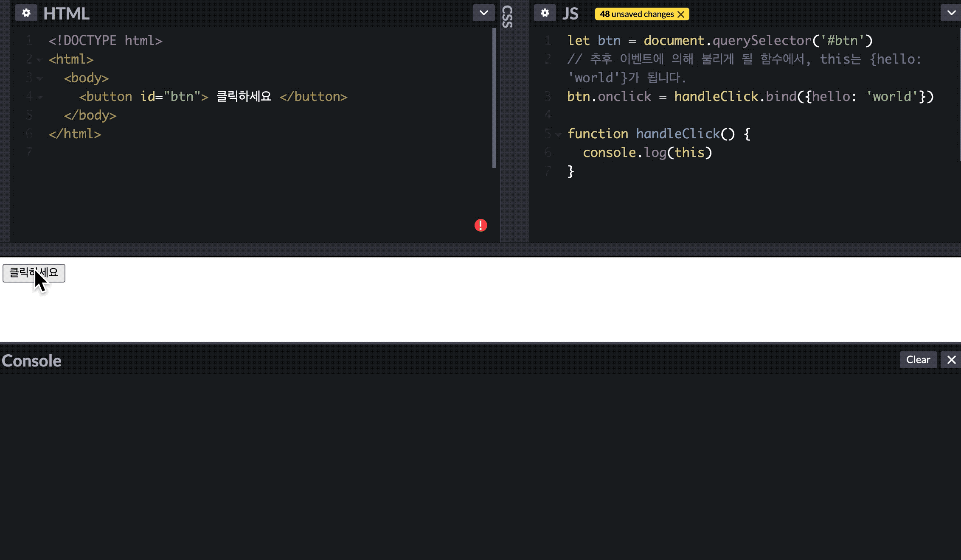The width and height of the screenshot is (961, 560).
Task: Switch to the collapsed CSS panel
Action: pyautogui.click(x=507, y=17)
